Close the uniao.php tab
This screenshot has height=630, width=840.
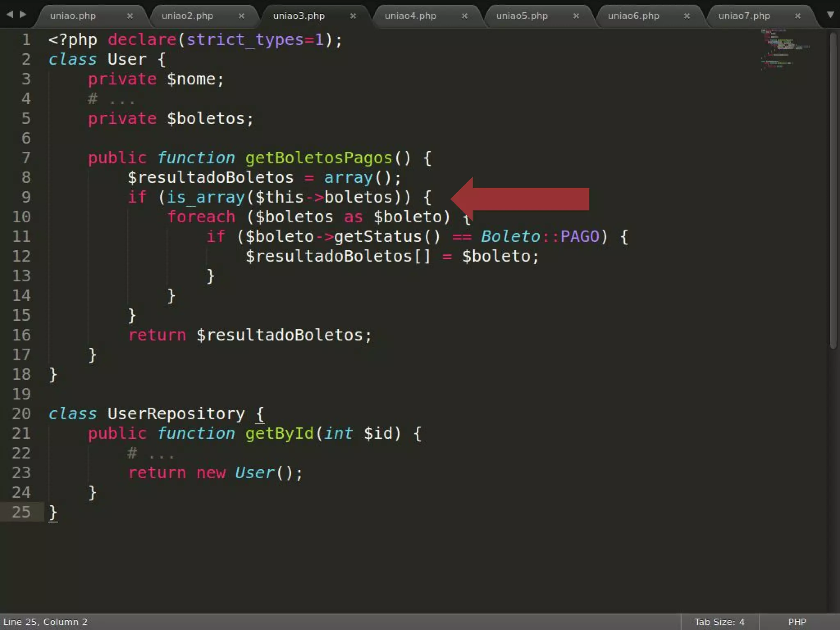[130, 16]
